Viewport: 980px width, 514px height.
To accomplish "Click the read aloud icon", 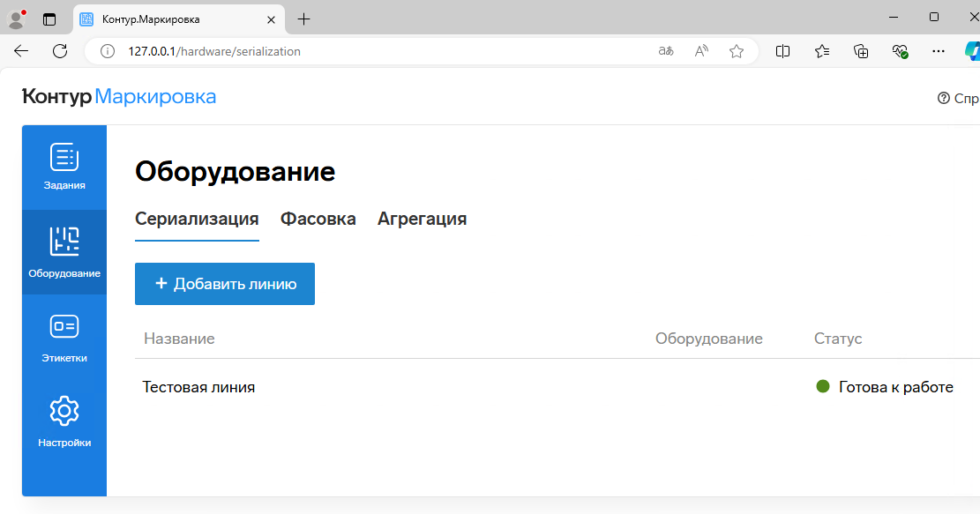I will coord(702,51).
